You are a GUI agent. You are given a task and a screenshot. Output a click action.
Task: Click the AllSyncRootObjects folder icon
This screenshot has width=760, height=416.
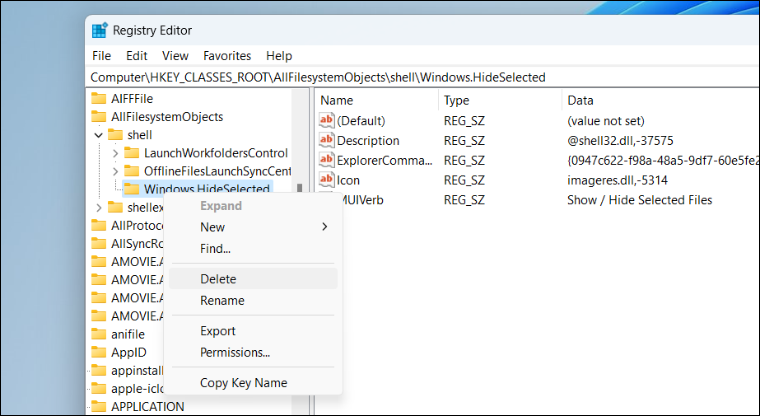tap(99, 243)
